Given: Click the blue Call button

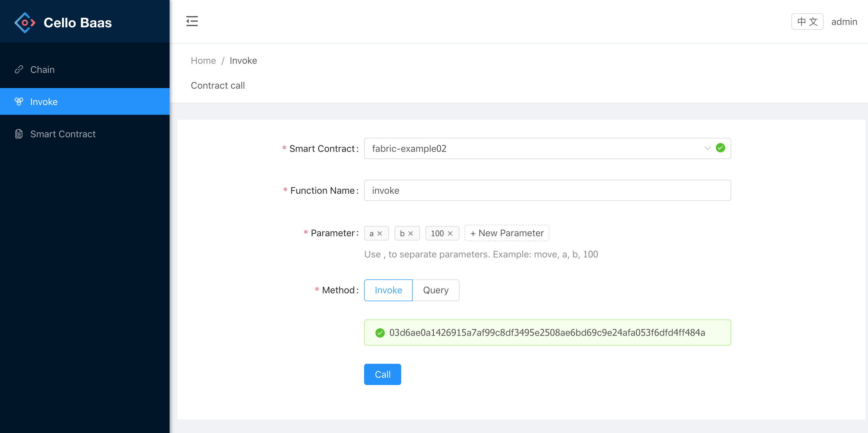Looking at the screenshot, I should [382, 374].
